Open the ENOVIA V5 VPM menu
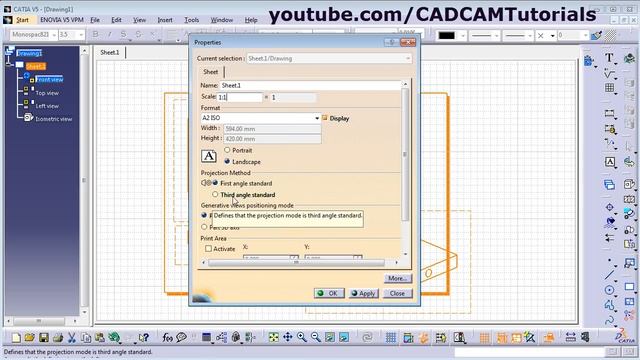 [62, 20]
